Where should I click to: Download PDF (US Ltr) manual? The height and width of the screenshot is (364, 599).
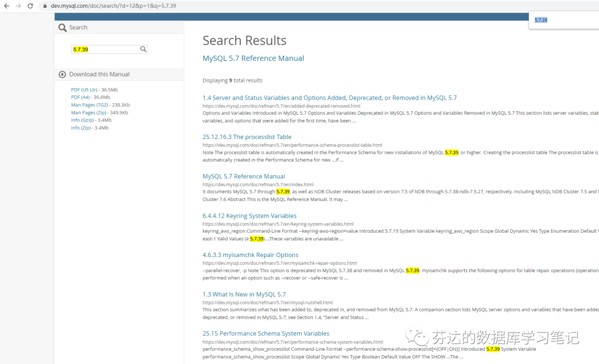[84, 90]
